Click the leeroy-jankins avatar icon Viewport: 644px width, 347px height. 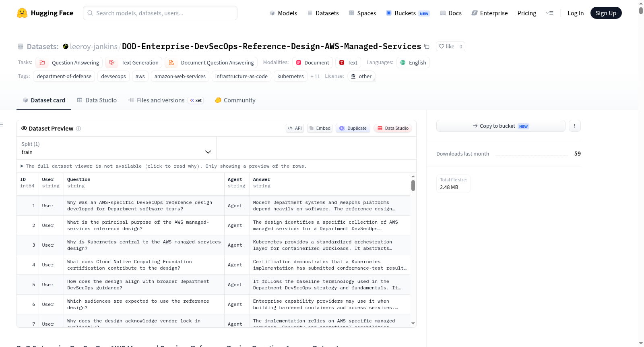(x=66, y=46)
